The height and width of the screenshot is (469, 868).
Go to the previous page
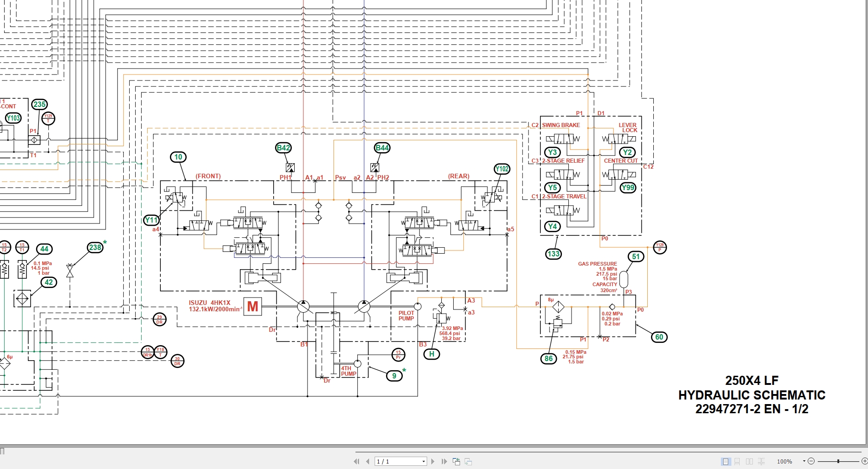click(368, 461)
